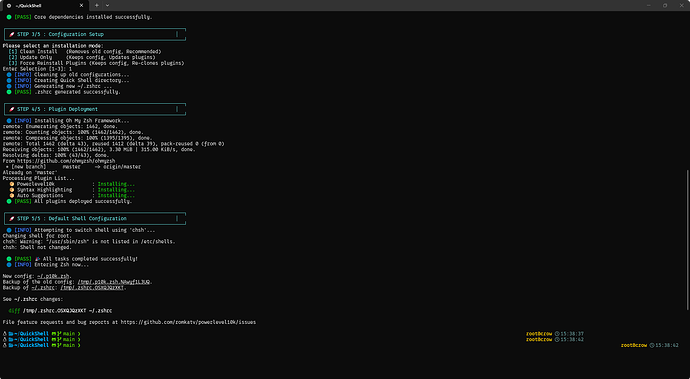Click 'All tasks completed successfully!' line
Viewport: 690px width, 379px height.
click(x=72, y=259)
